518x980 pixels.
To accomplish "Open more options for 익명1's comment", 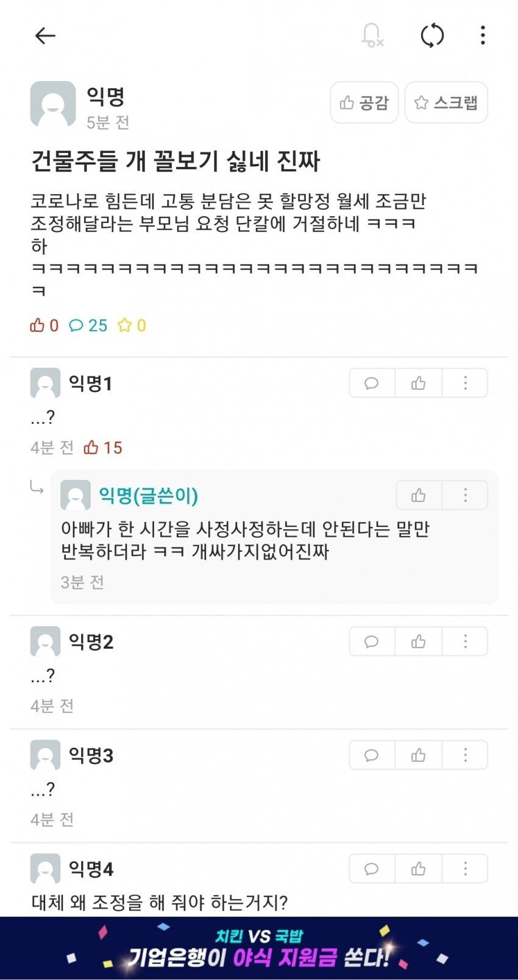I will pyautogui.click(x=465, y=383).
